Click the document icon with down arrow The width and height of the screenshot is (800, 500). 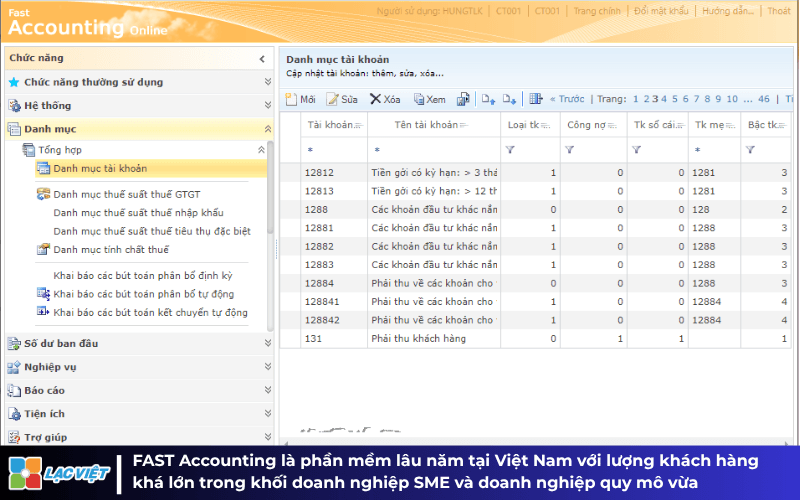coord(509,99)
